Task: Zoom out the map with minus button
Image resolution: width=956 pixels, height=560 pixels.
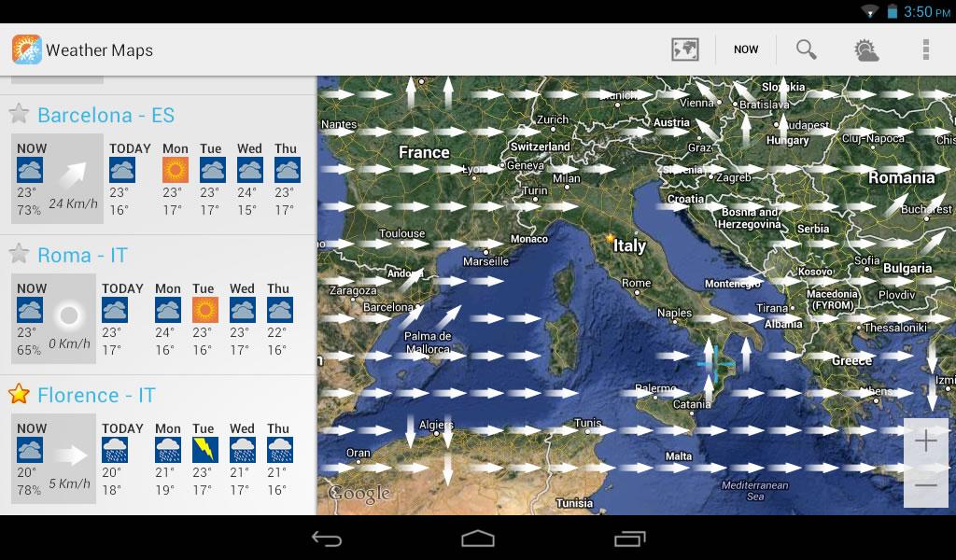Action: pyautogui.click(x=925, y=485)
